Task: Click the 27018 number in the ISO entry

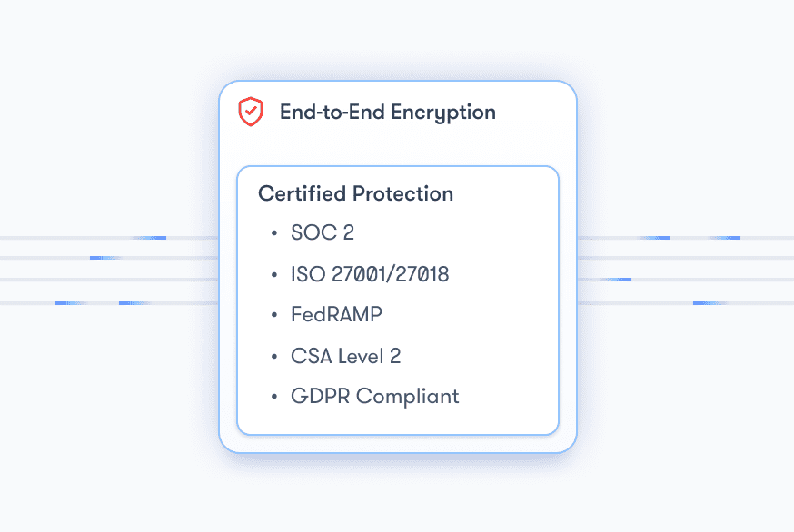Action: click(422, 274)
